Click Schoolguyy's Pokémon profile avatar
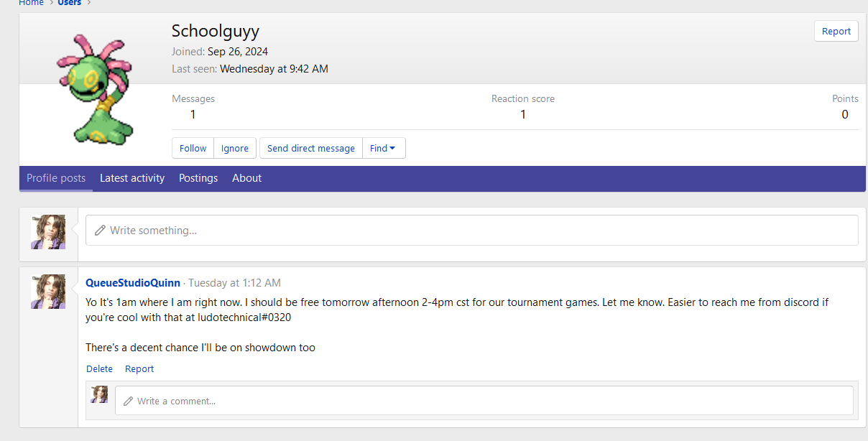This screenshot has height=441, width=868. (x=94, y=90)
